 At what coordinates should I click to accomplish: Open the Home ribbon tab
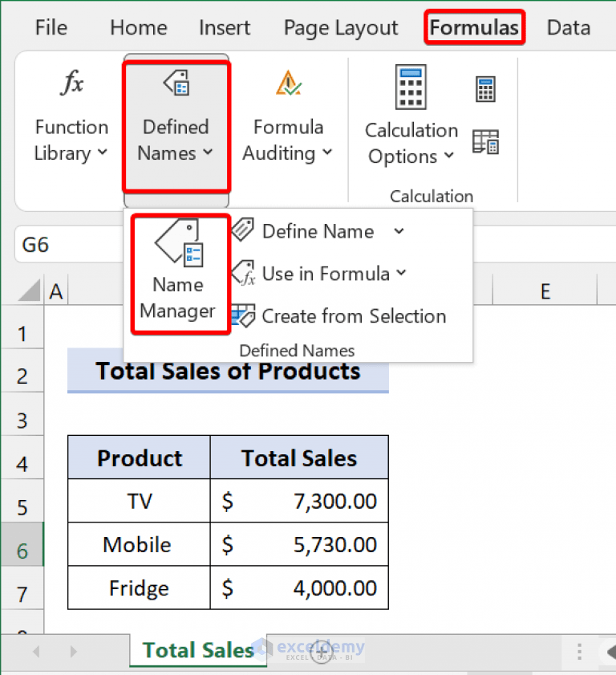pos(138,26)
